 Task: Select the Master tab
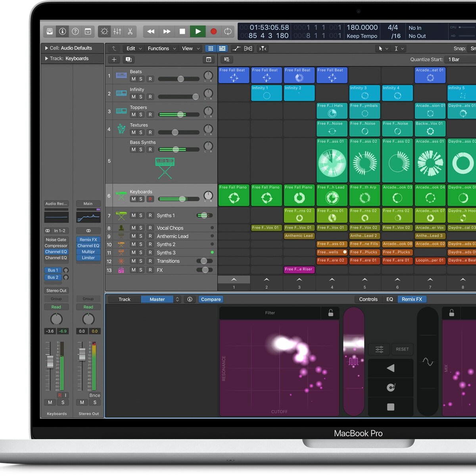click(157, 299)
